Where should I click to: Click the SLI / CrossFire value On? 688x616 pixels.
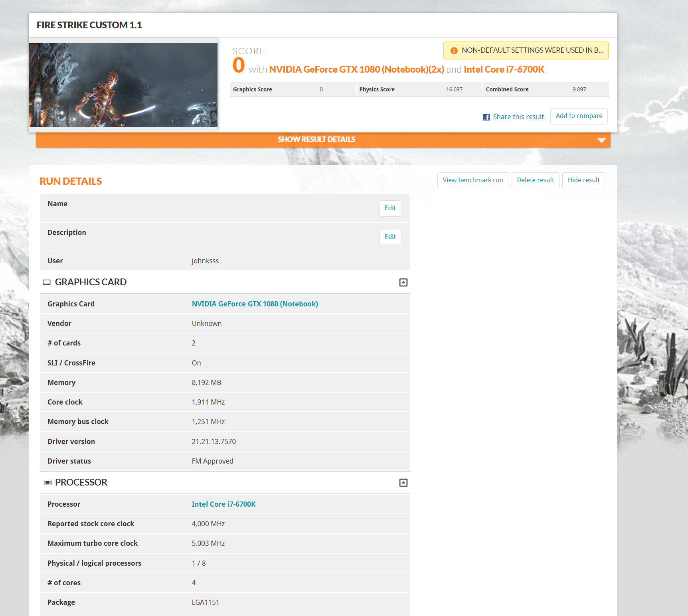[x=196, y=363]
